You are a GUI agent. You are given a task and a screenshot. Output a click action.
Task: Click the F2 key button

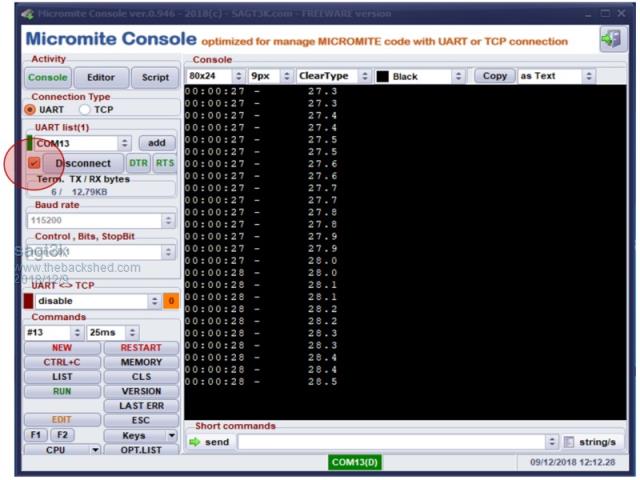pyautogui.click(x=62, y=435)
